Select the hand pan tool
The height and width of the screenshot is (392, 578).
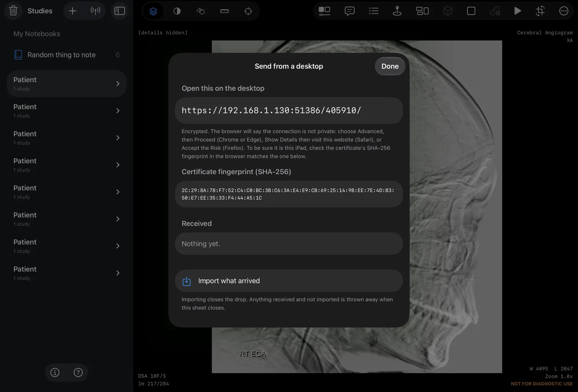(200, 11)
